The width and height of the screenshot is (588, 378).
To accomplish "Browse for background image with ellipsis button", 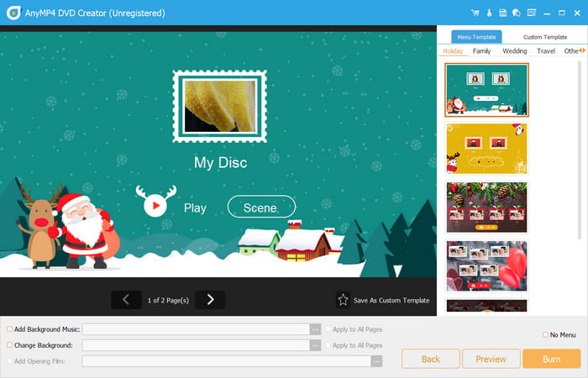I will (315, 345).
